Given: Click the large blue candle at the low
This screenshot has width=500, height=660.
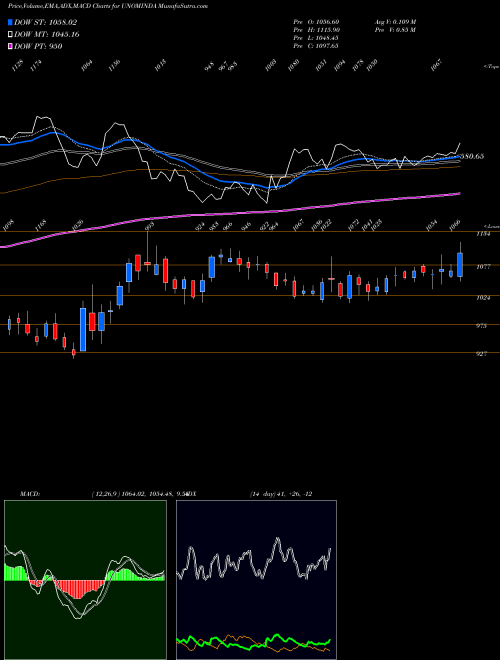Looking at the screenshot, I should tap(83, 330).
